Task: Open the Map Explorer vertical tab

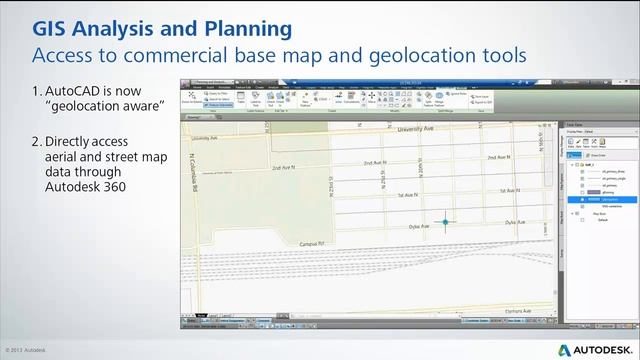Action: coord(562,181)
